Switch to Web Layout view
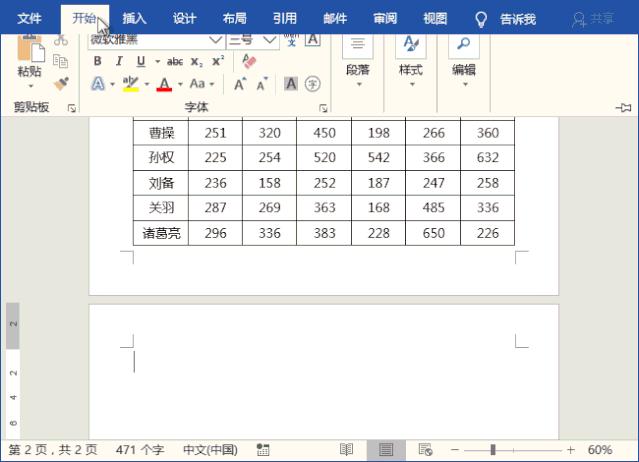Image resolution: width=639 pixels, height=462 pixels. [425, 450]
